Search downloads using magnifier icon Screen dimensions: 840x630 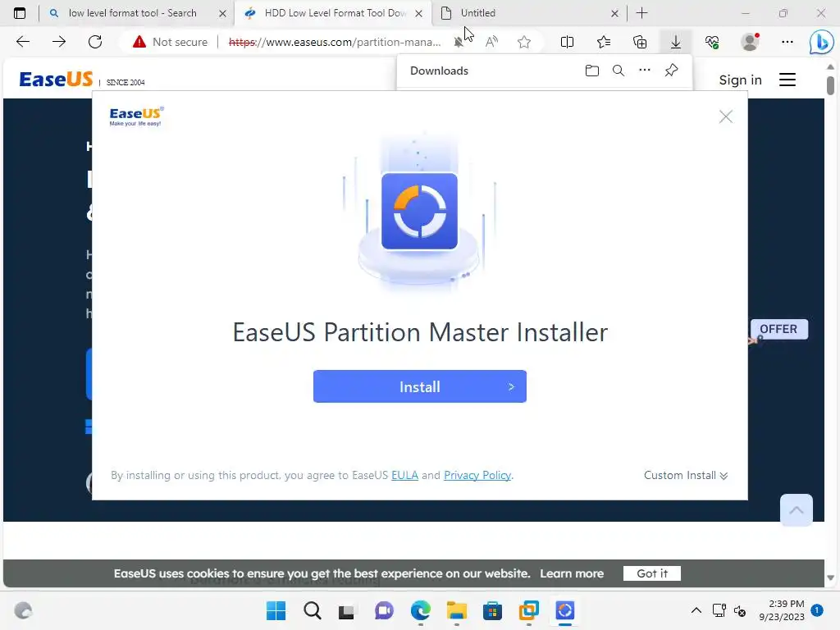pos(619,71)
